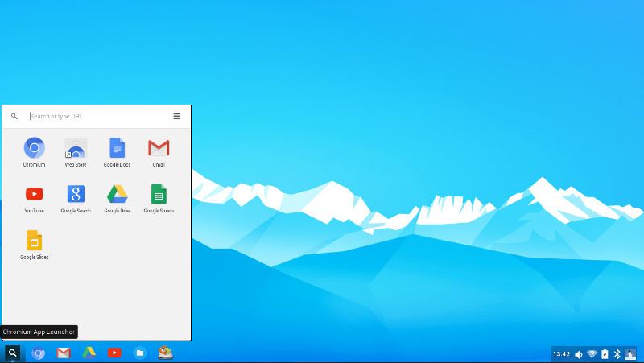The height and width of the screenshot is (363, 644).
Task: Open Gmail from the launcher grid
Action: [x=159, y=149]
